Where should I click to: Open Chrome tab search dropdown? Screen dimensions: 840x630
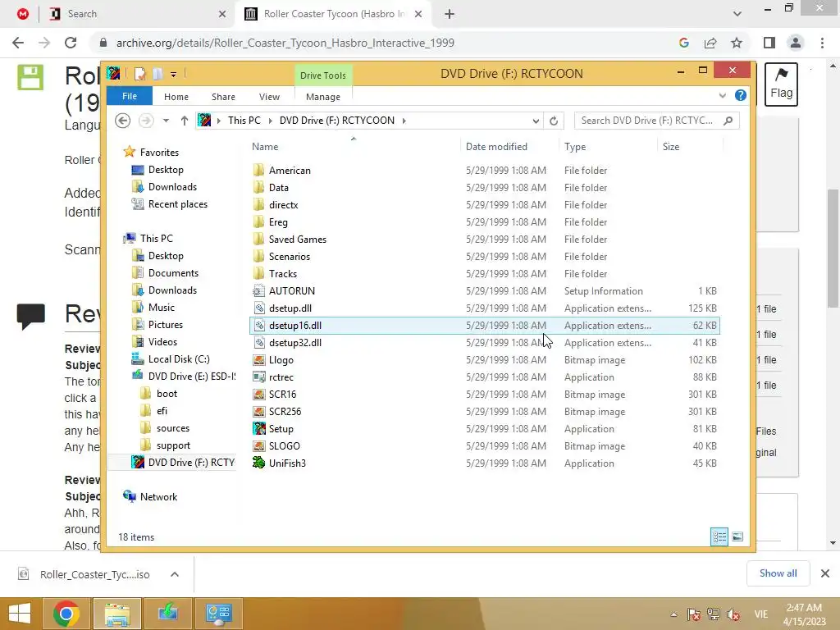737,14
